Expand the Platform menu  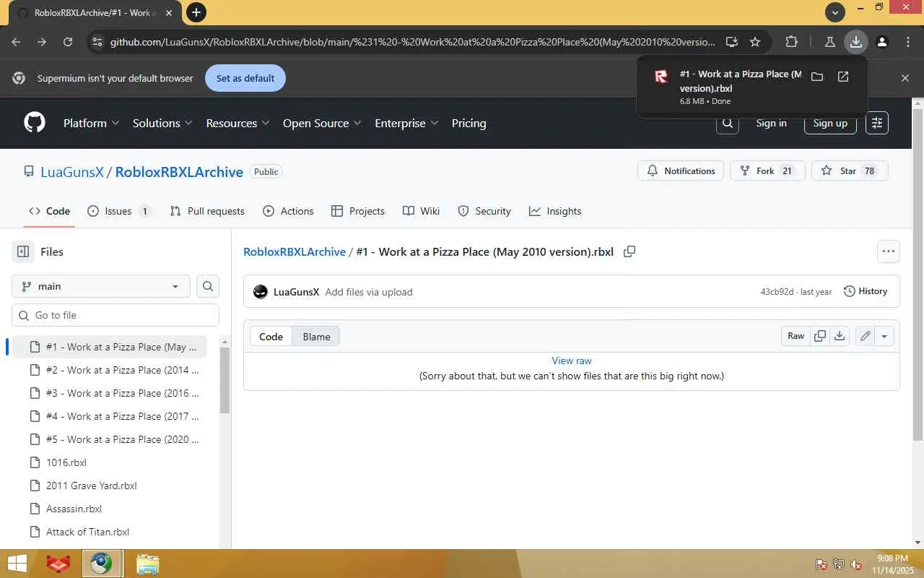click(x=91, y=123)
